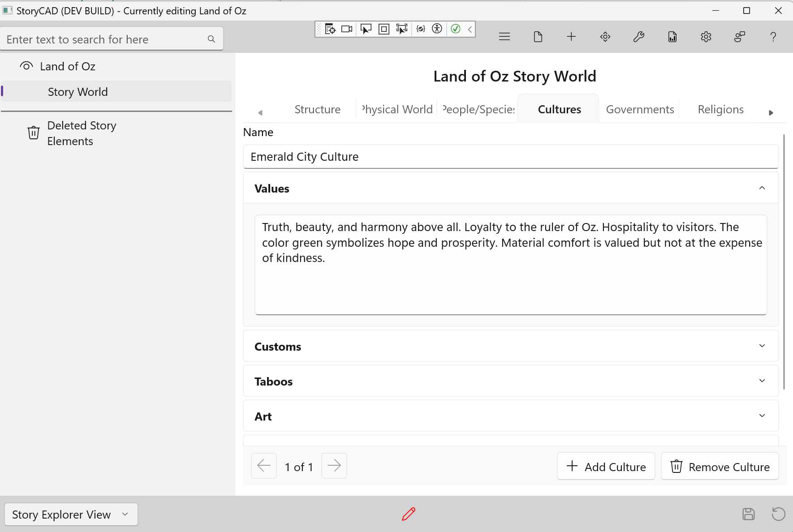Switch to the Governments tab
This screenshot has width=793, height=532.
click(639, 109)
